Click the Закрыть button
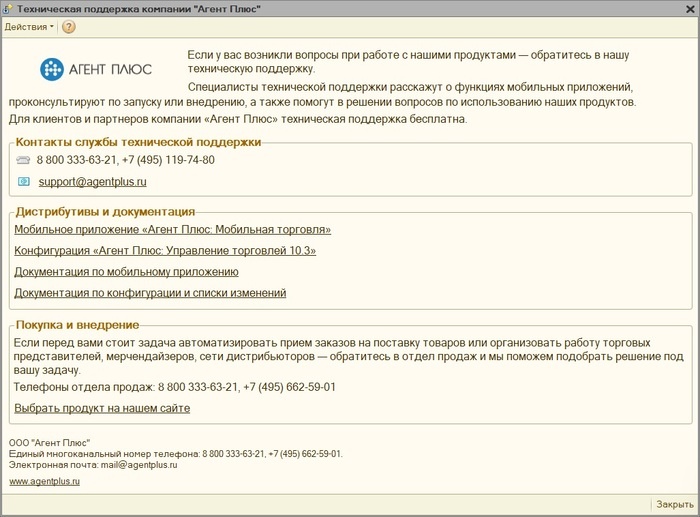700x517 pixels. (x=675, y=504)
